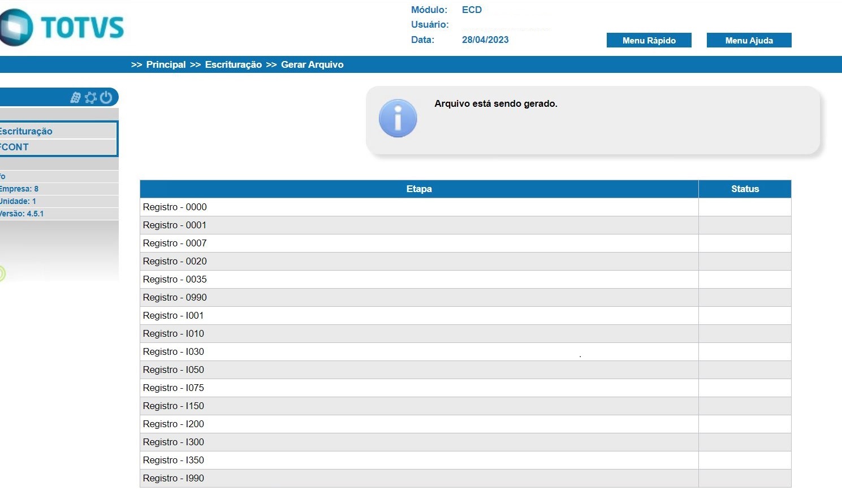Select row Registro - I200
The width and height of the screenshot is (842, 504).
click(x=465, y=424)
